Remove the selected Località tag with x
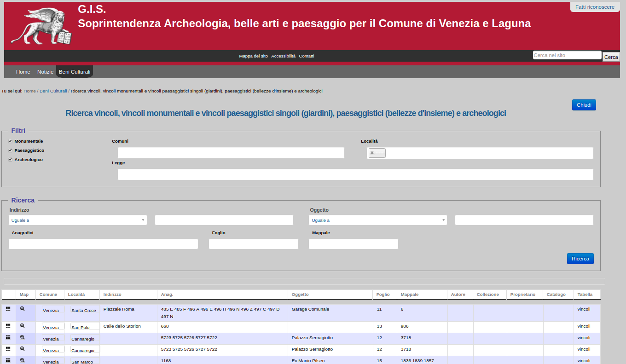This screenshot has width=626, height=364. (x=372, y=153)
